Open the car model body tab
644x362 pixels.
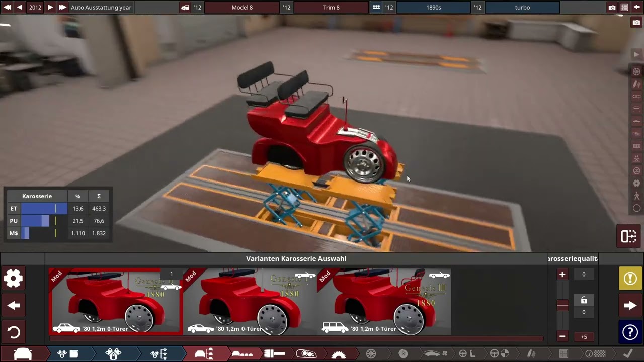coord(204,354)
